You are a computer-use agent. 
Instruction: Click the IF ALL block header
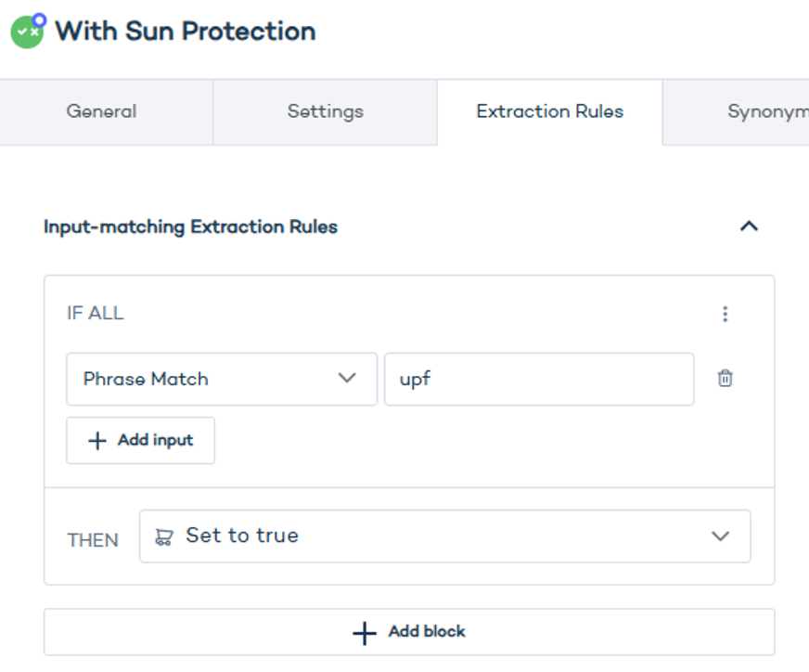[96, 313]
